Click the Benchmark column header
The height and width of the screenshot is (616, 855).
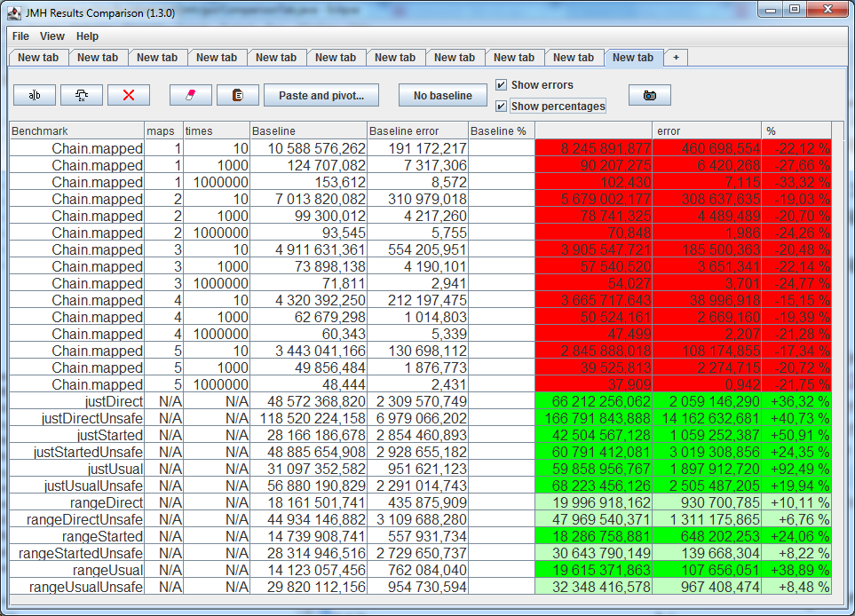77,130
